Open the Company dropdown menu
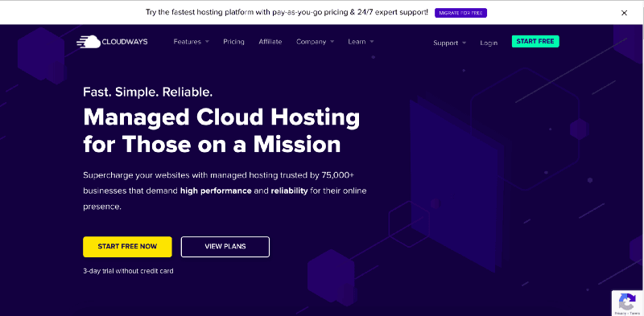 (315, 42)
